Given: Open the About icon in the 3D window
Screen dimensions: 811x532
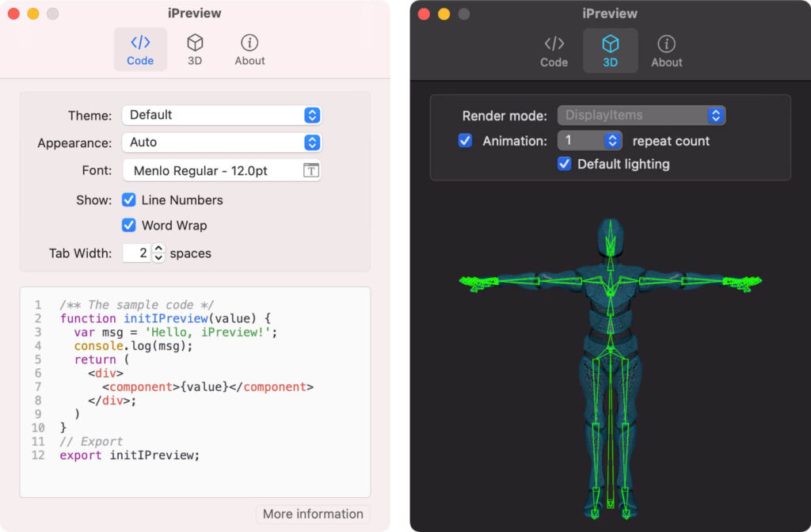Looking at the screenshot, I should click(x=666, y=44).
